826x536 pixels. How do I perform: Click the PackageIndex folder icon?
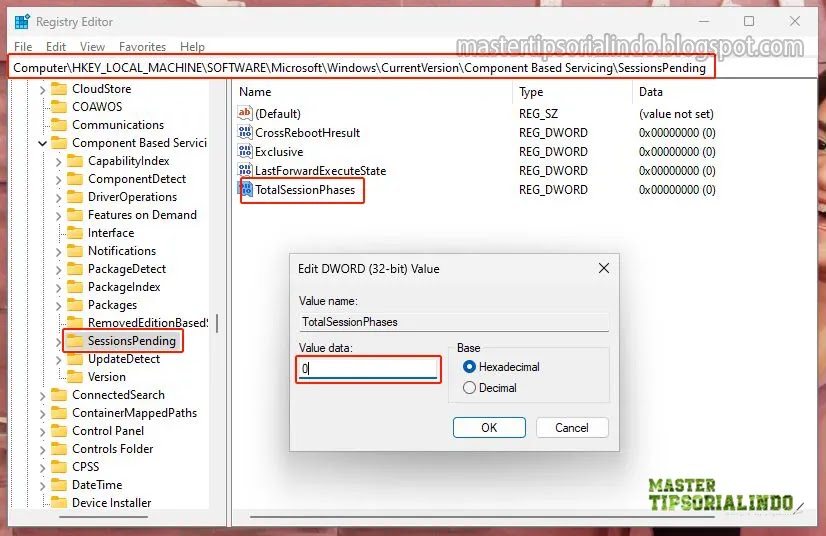point(75,287)
